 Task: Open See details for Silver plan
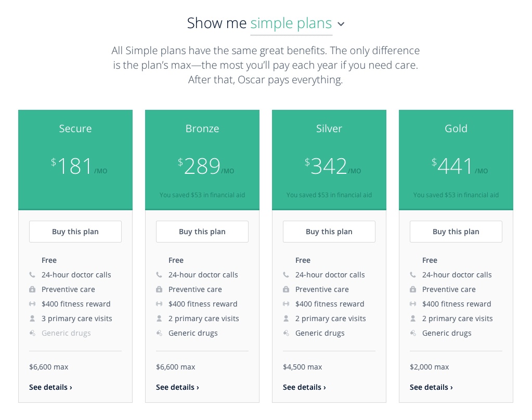[x=304, y=387]
